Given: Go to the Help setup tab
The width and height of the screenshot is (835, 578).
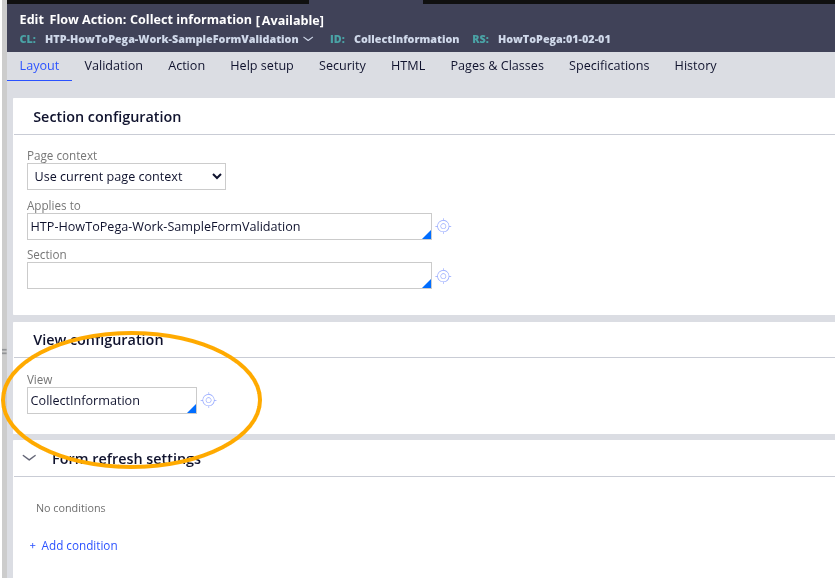Looking at the screenshot, I should coord(261,66).
